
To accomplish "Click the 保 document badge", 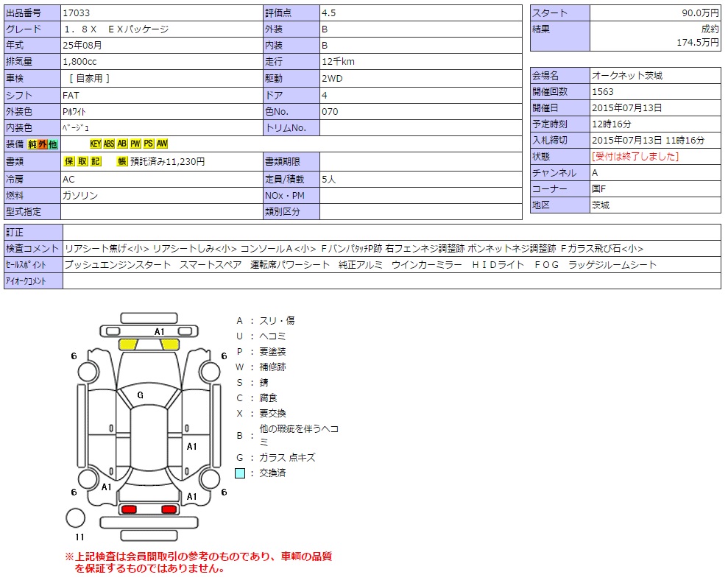I will tap(70, 162).
